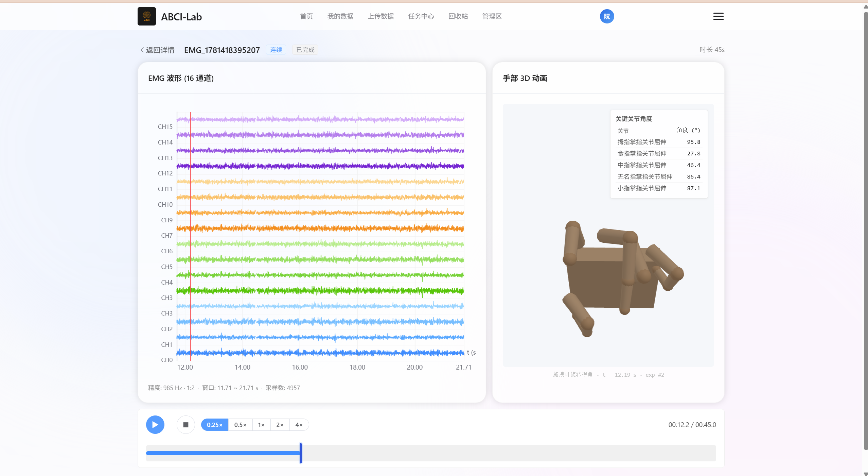
Task: Click the ABCI-Lab logo icon
Action: click(x=146, y=16)
